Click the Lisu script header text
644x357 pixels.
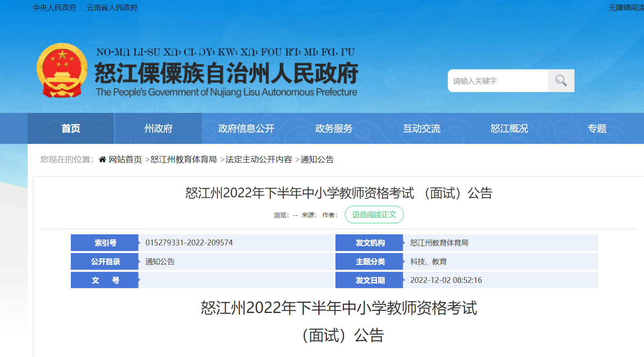coord(226,52)
